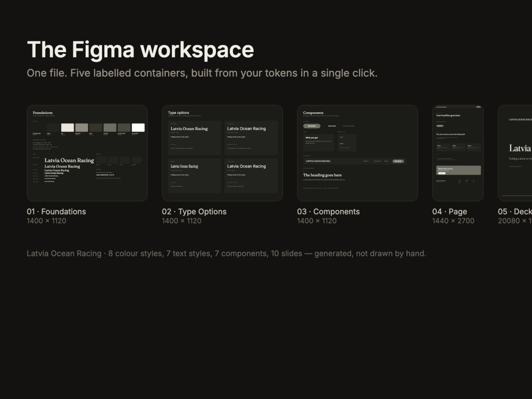Click the '03 · Components' label

328,212
